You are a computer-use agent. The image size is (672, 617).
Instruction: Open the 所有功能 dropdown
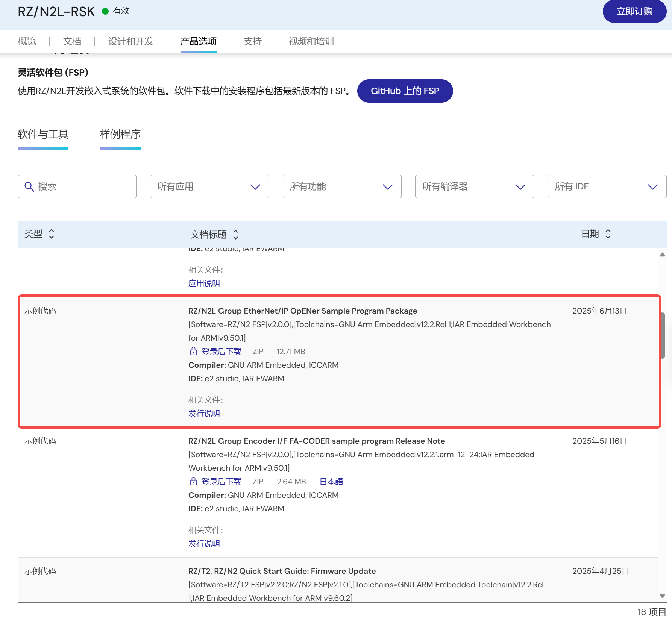tap(342, 186)
